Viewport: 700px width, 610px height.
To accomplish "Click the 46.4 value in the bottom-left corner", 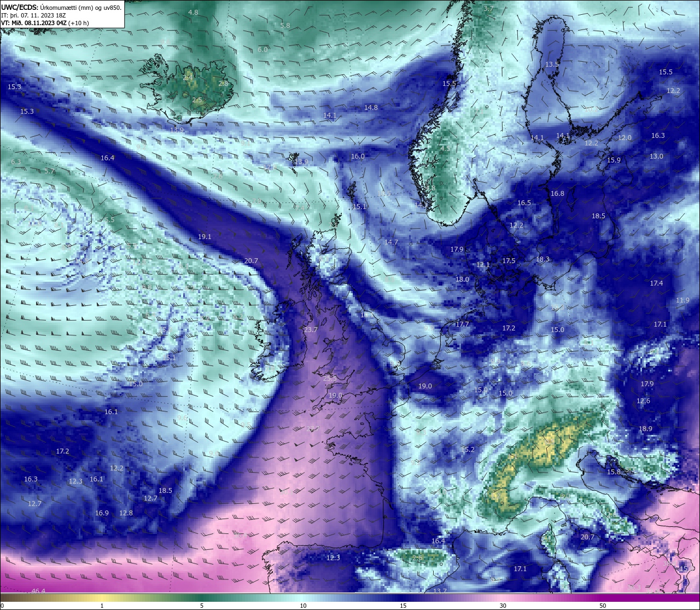I will click(38, 591).
